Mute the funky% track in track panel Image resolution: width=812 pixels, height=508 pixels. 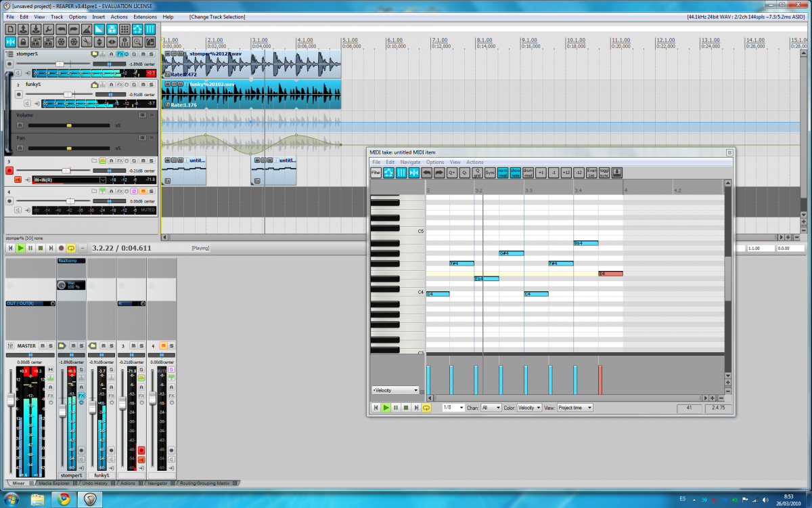tap(141, 85)
